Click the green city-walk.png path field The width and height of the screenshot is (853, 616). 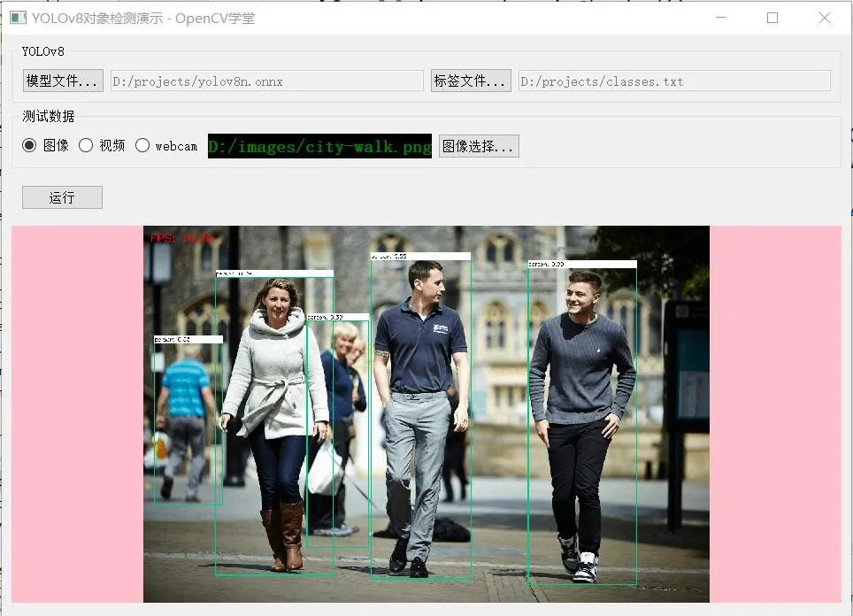coord(319,146)
